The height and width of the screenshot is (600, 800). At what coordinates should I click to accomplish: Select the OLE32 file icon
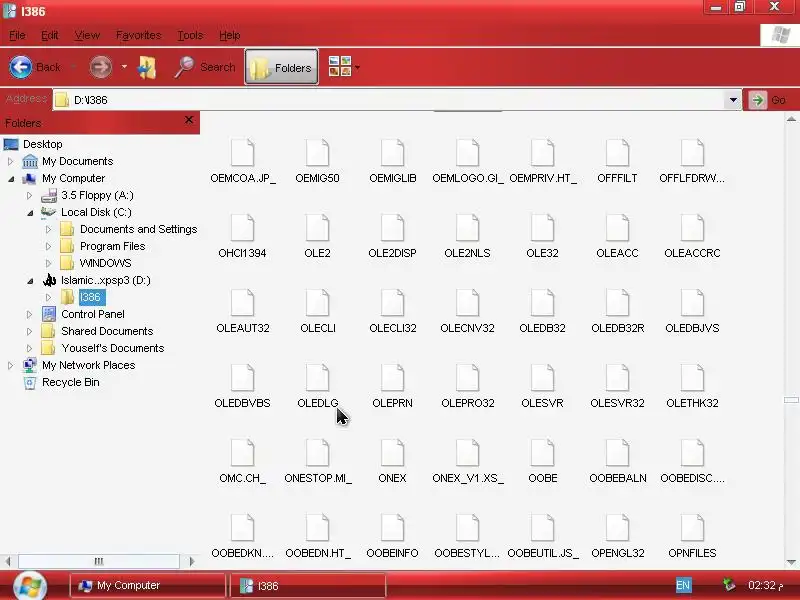click(x=542, y=227)
